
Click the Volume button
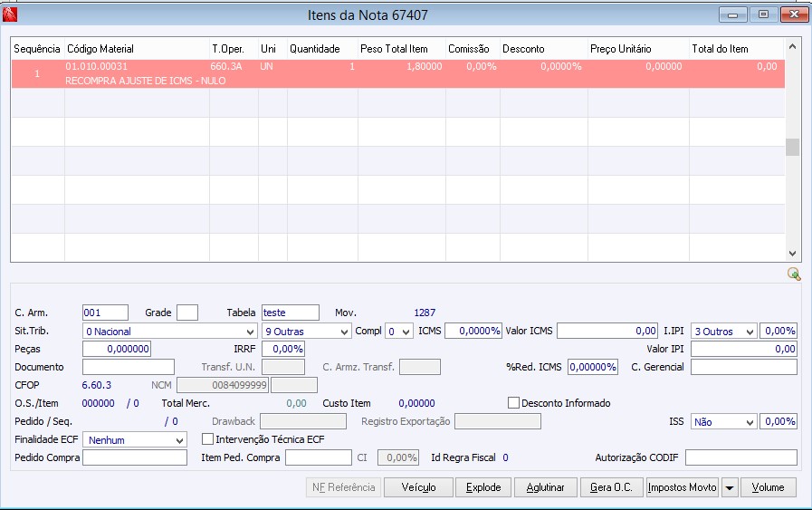pyautogui.click(x=768, y=487)
